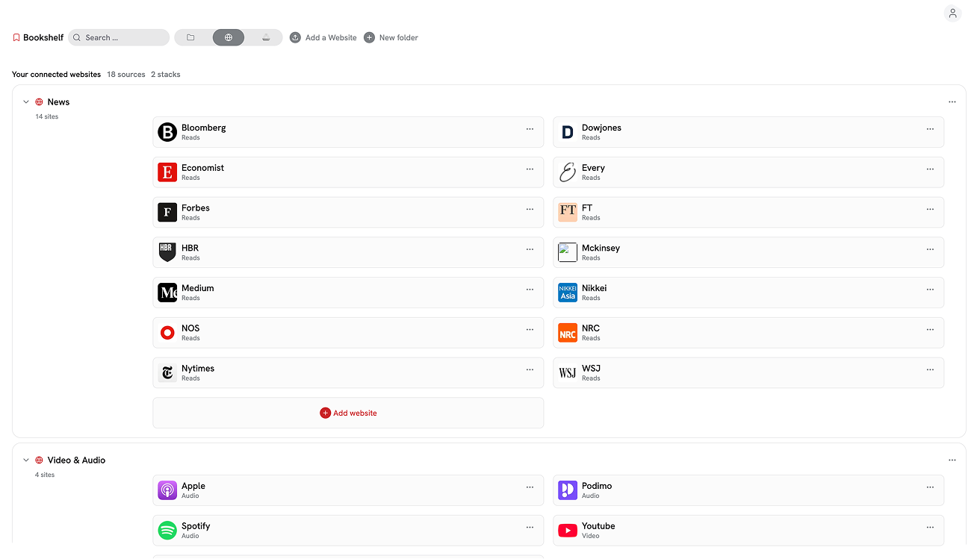Open the Apple options menu

tap(530, 487)
